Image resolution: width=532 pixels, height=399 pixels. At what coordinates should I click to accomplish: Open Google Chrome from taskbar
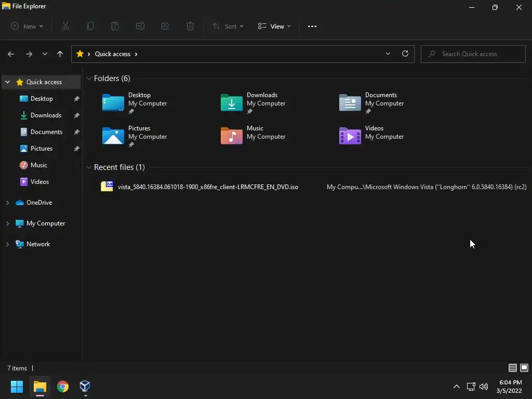pyautogui.click(x=63, y=387)
